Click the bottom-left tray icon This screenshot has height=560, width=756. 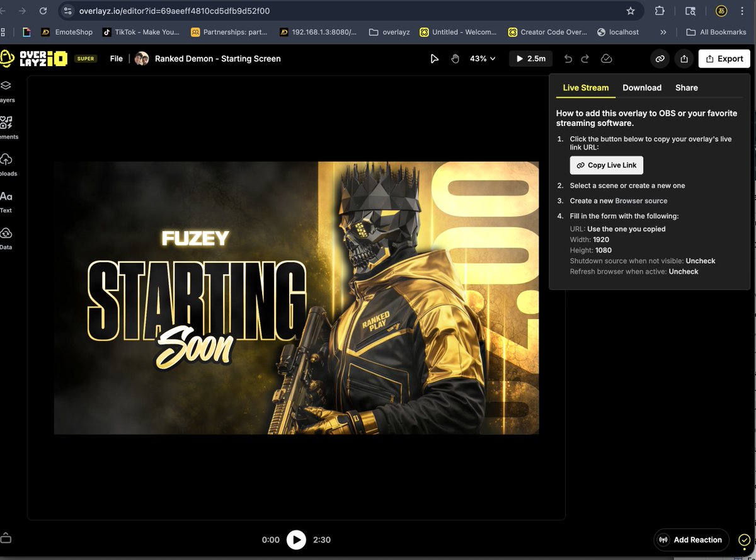pyautogui.click(x=6, y=538)
